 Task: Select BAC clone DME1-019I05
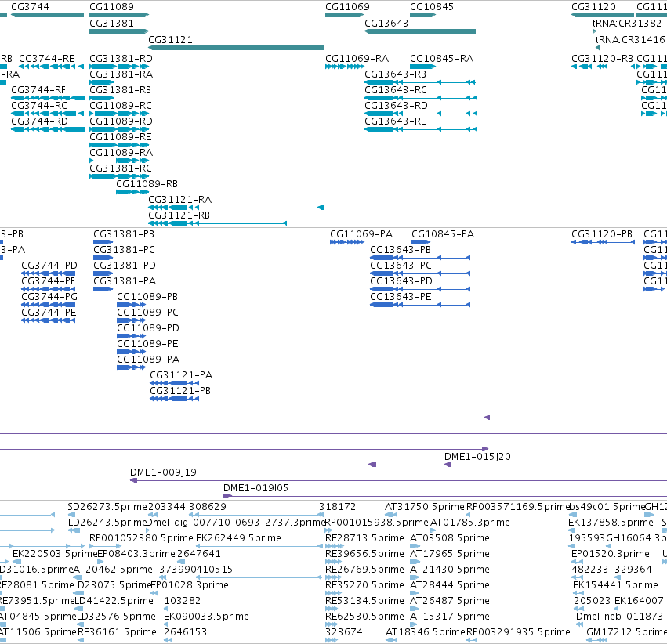click(445, 496)
